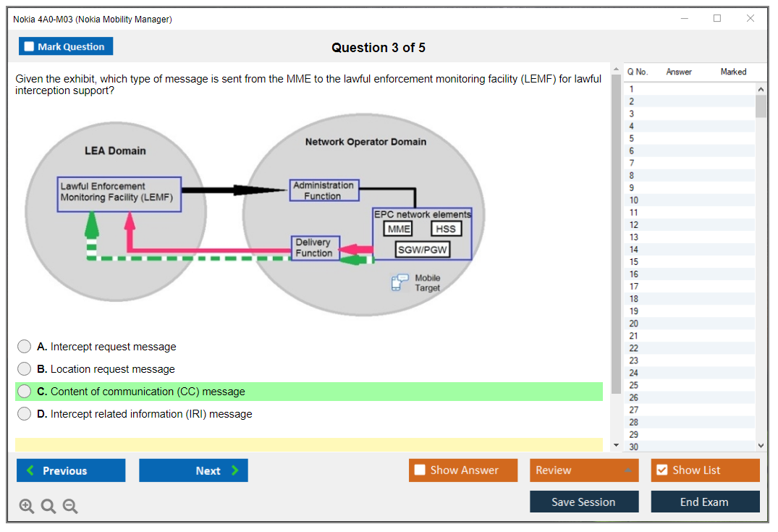Click the Save Session button

pos(583,502)
